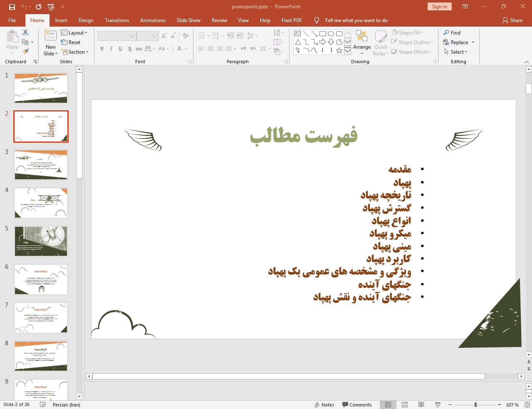The width and height of the screenshot is (532, 409).
Task: Switch to Slide Sorter view icon
Action: [x=405, y=404]
